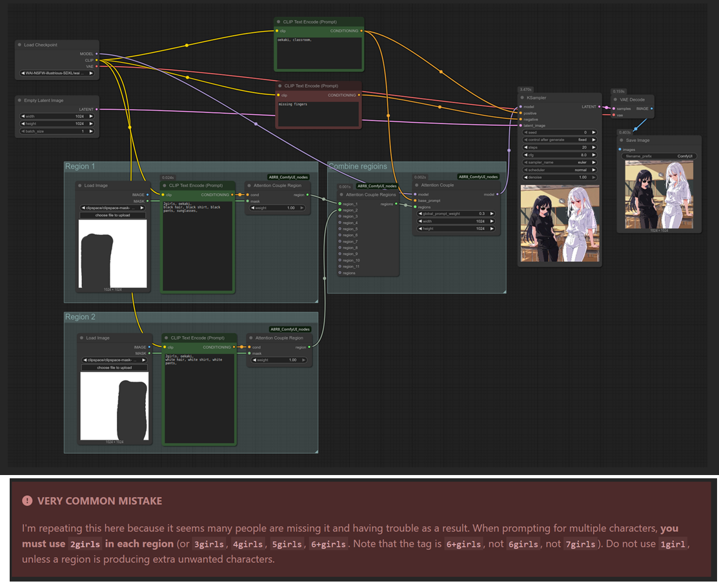Screen dimensions: 719x588
Task: Click the A8R8_ComfyUI_nodes badge above Attention Couple Regions
Action: point(377,186)
